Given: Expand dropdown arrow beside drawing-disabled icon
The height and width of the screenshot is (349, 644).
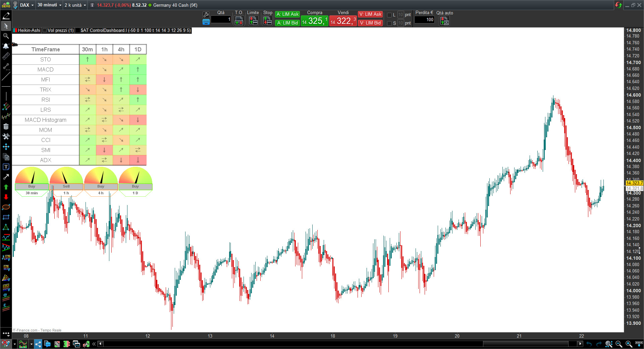Looking at the screenshot, I should click(14, 344).
